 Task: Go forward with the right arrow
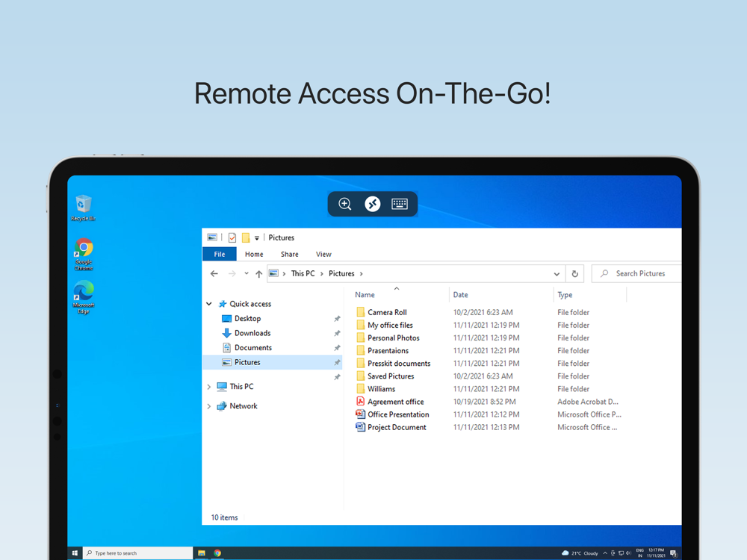232,274
